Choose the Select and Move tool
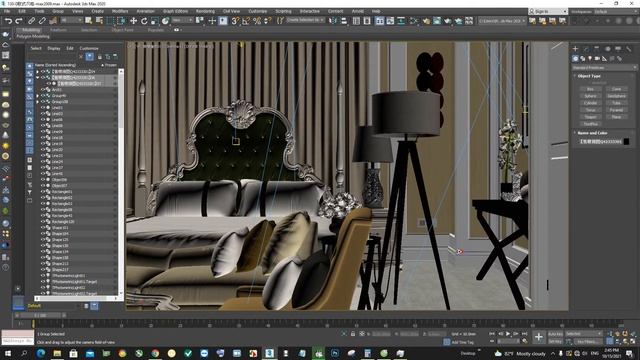This screenshot has height=360, width=640. 133,21
